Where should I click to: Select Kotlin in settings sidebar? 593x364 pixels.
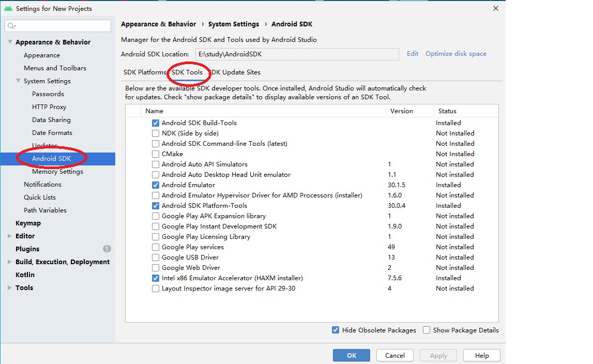tap(25, 275)
